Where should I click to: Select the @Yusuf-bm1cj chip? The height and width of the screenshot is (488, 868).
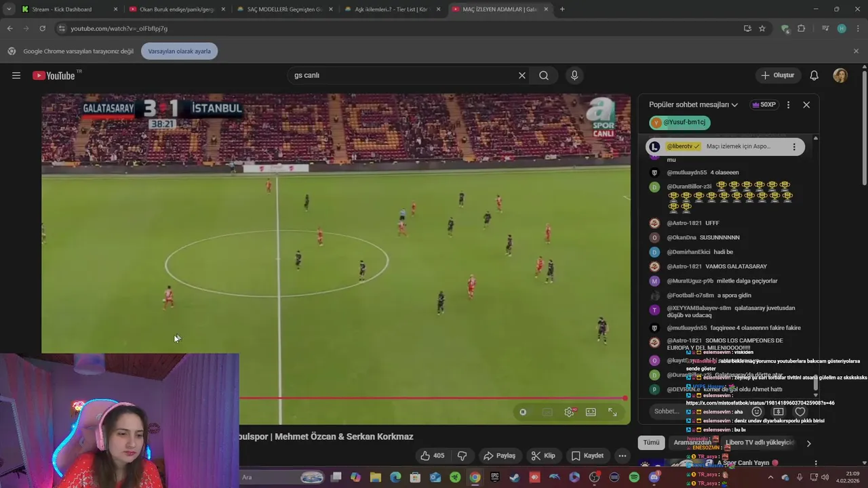pyautogui.click(x=679, y=122)
